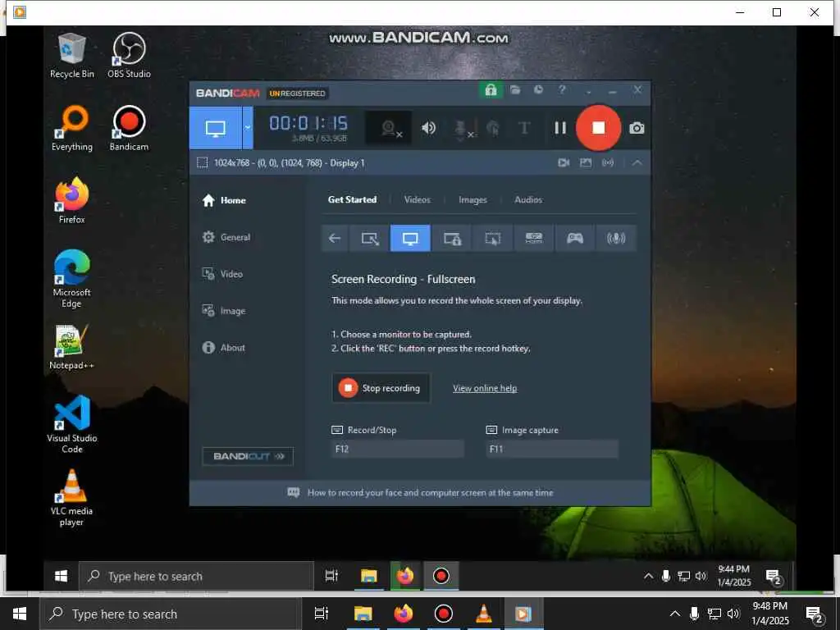Toggle microphone recording icon in Bandicam toolbar
This screenshot has width=840, height=630.
[462, 129]
